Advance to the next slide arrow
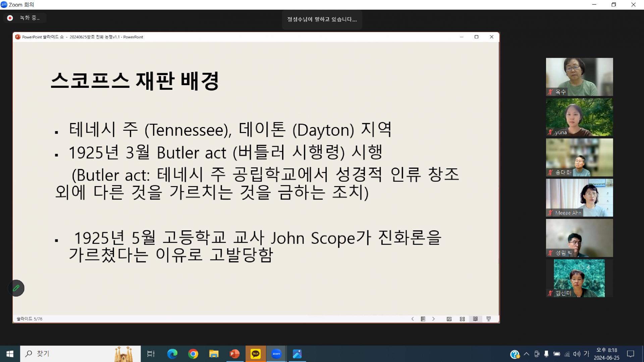644x362 pixels. pos(433,319)
